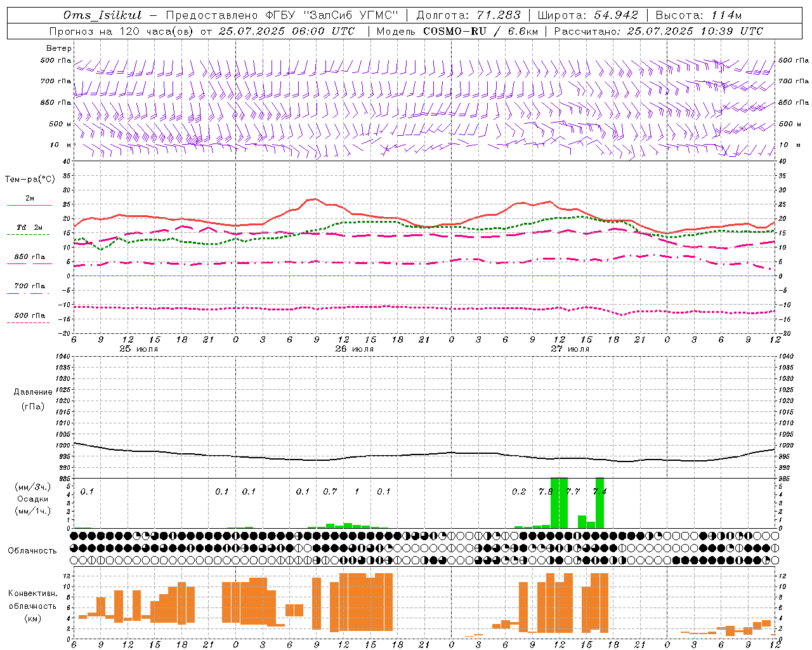Select the 'Модель COSMO-RU / 6.6км' text
The height and width of the screenshot is (650, 812).
pos(456,31)
